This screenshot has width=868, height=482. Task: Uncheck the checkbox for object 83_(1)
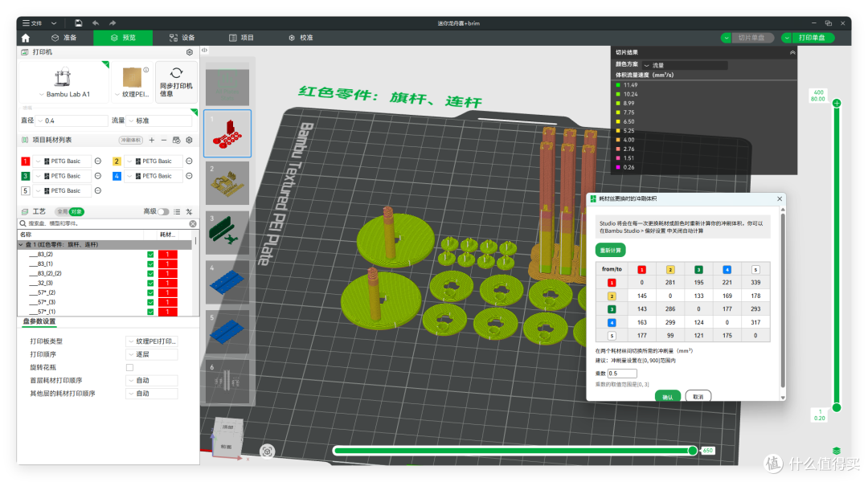[150, 264]
